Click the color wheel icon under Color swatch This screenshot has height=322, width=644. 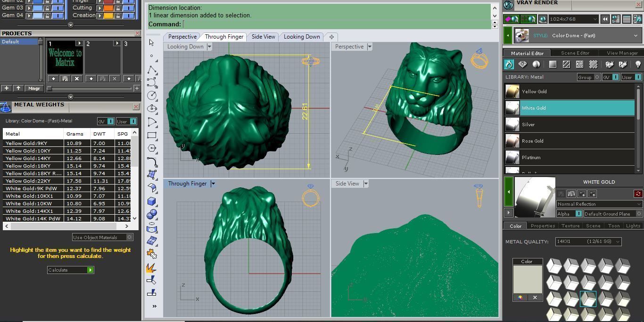[520, 298]
